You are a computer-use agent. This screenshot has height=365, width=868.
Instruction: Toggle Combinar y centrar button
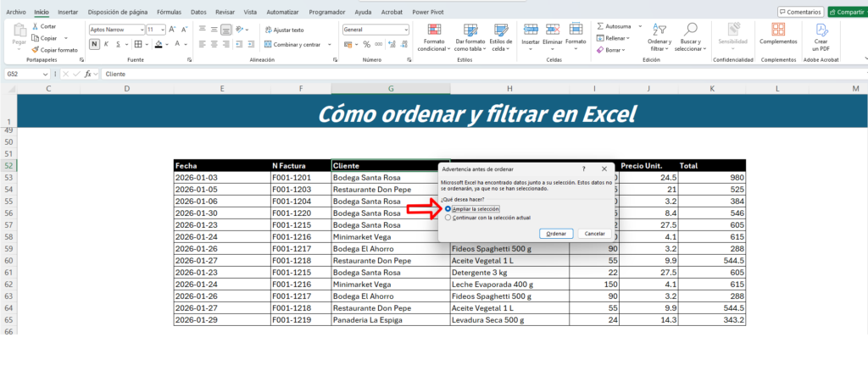click(x=292, y=44)
